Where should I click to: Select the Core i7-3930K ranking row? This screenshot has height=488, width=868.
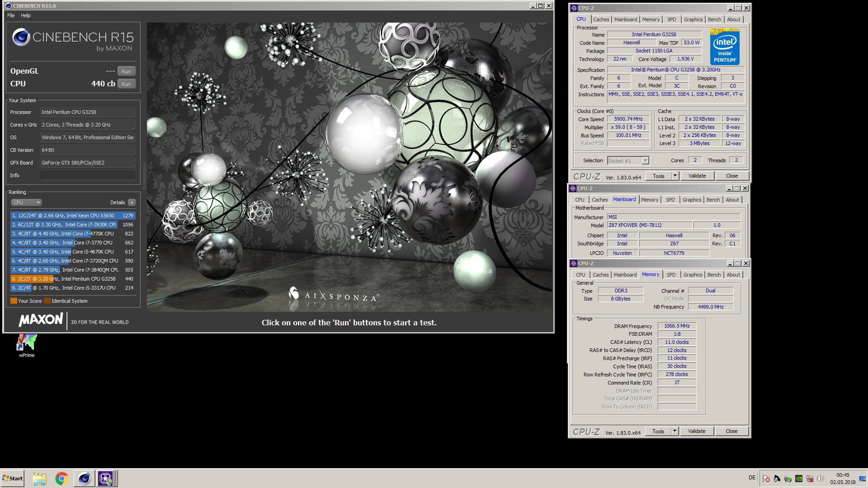coord(73,225)
